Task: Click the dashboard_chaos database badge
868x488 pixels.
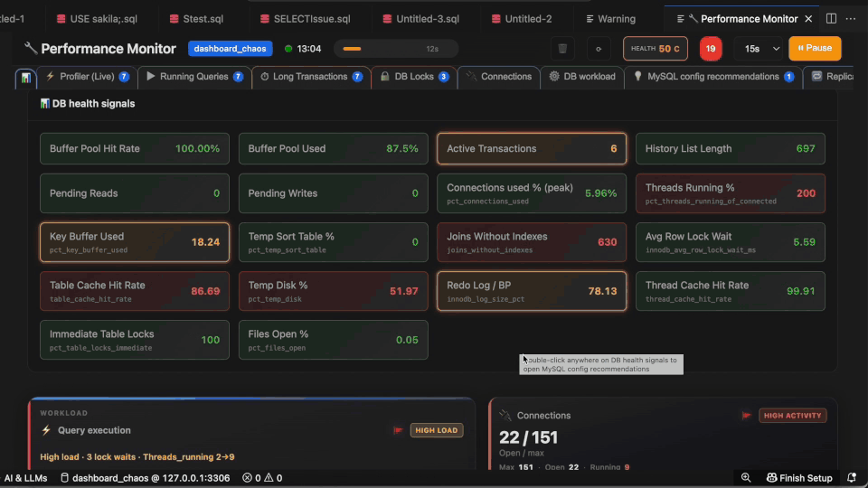Action: 230,49
